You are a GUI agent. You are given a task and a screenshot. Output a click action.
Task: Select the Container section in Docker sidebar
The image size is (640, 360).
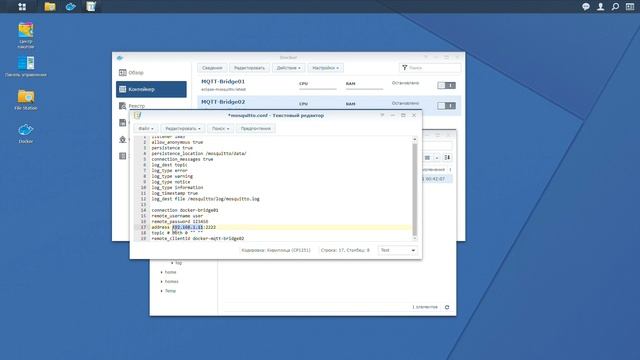point(151,89)
